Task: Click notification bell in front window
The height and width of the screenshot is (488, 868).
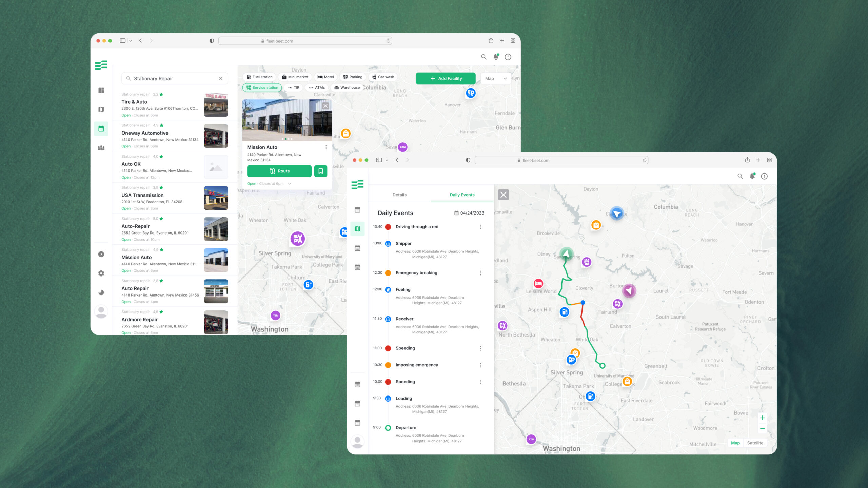Action: [x=752, y=176]
